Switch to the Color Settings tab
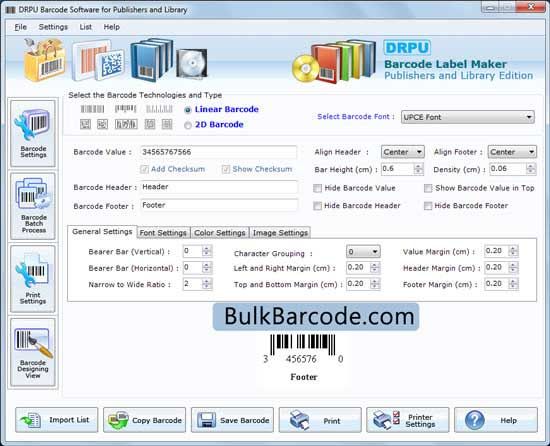 (220, 232)
